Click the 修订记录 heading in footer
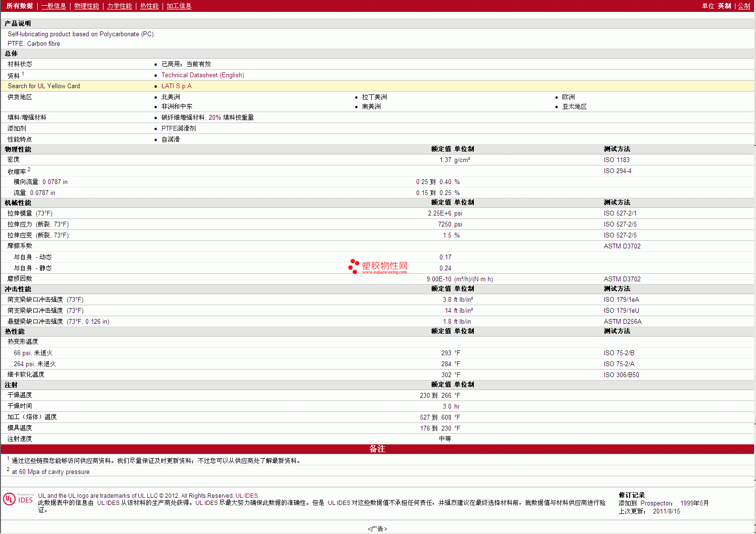The image size is (756, 534). click(x=632, y=495)
